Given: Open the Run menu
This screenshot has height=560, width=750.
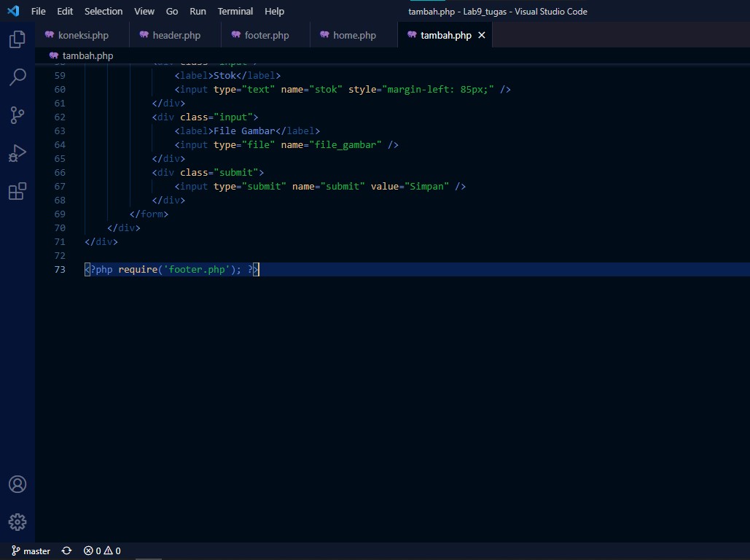Looking at the screenshot, I should point(198,11).
